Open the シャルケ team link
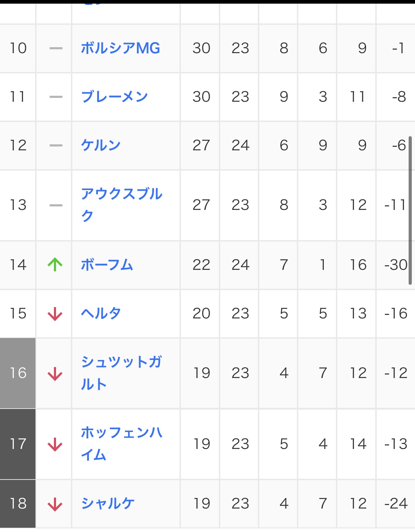This screenshot has height=532, width=415. (107, 504)
